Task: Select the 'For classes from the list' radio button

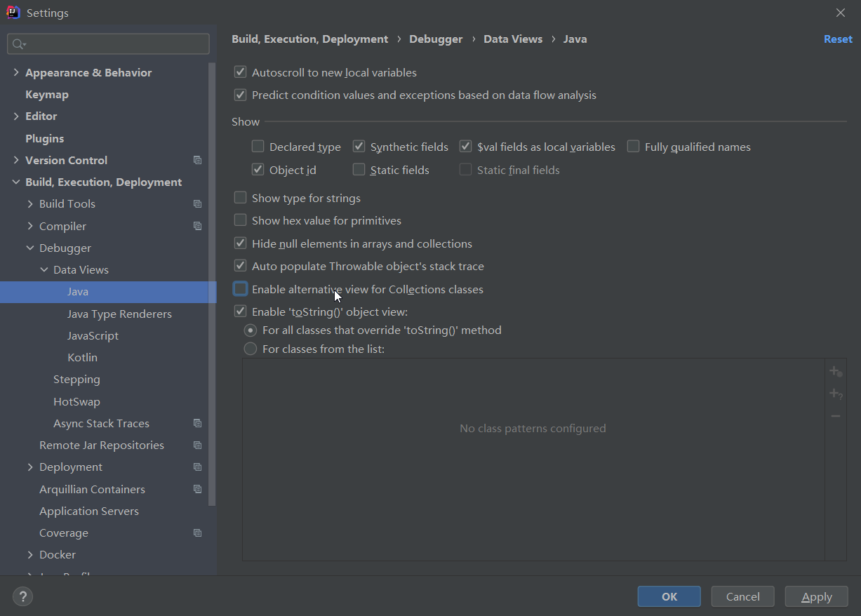Action: (251, 349)
